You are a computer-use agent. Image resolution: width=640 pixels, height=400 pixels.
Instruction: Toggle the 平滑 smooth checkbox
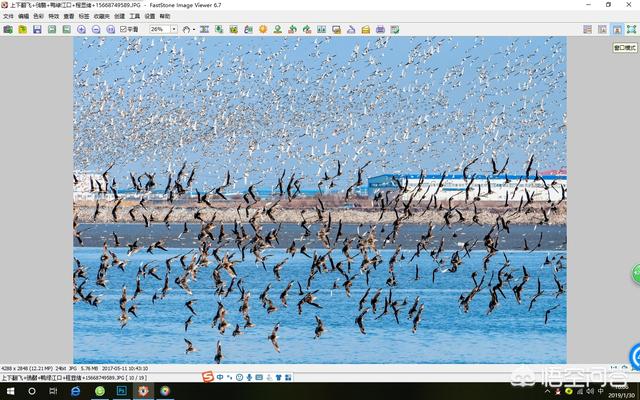click(x=129, y=29)
